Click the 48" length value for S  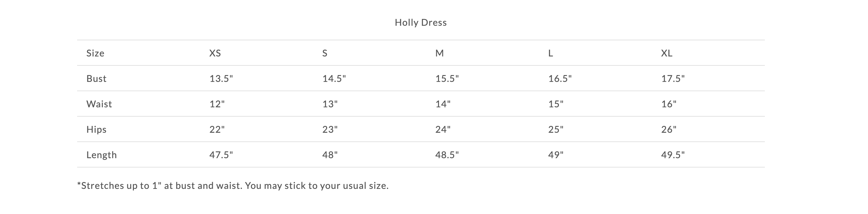[330, 155]
